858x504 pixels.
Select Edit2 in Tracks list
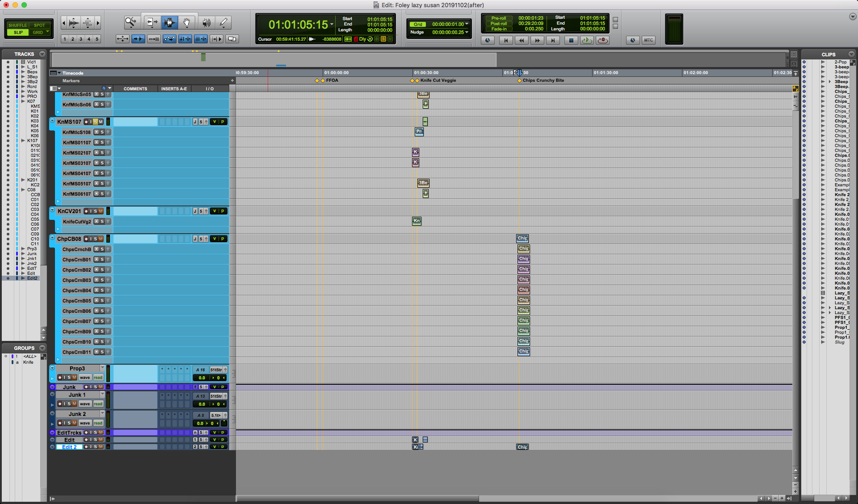click(x=32, y=278)
